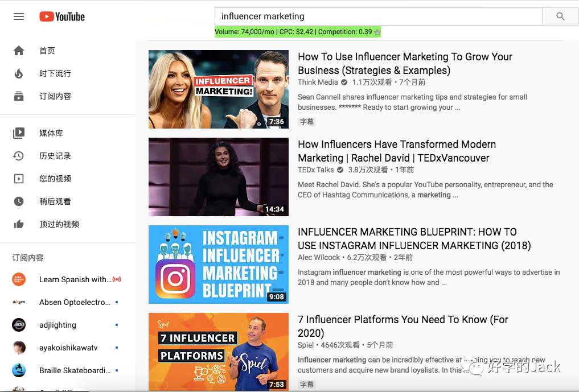Open Braille Skateboardi... subscription
The image size is (579, 392).
click(x=68, y=370)
